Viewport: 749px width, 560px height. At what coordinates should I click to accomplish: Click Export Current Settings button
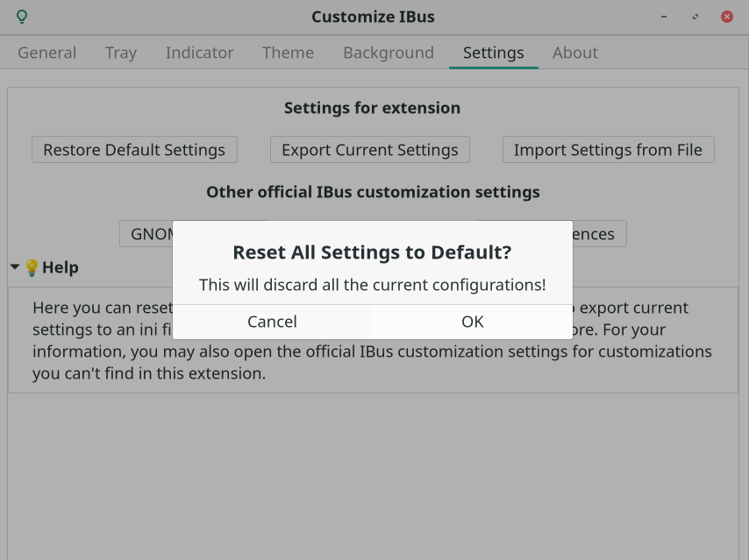(x=370, y=150)
